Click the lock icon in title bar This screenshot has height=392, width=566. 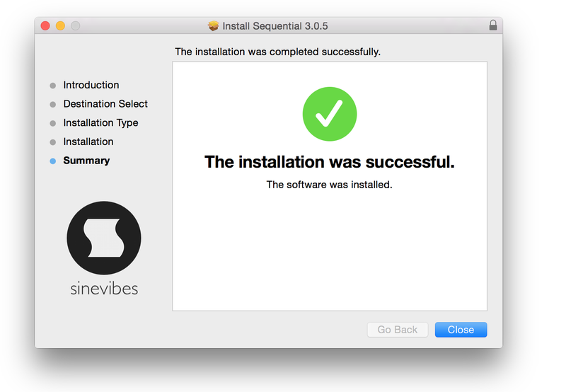tap(492, 25)
